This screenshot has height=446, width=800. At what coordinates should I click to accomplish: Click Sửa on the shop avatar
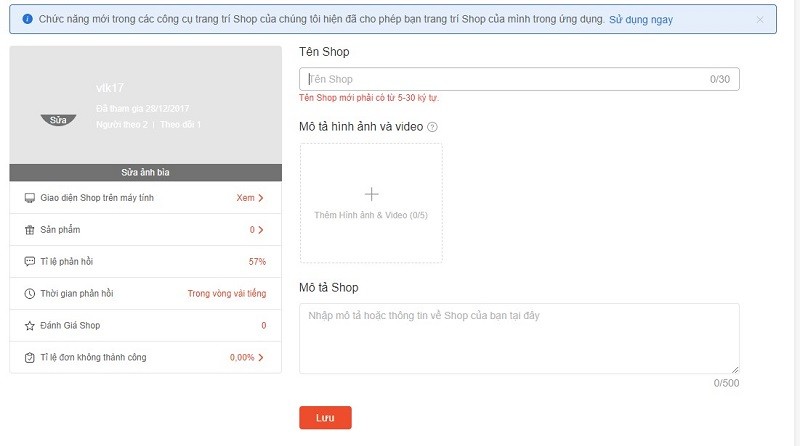[58, 120]
